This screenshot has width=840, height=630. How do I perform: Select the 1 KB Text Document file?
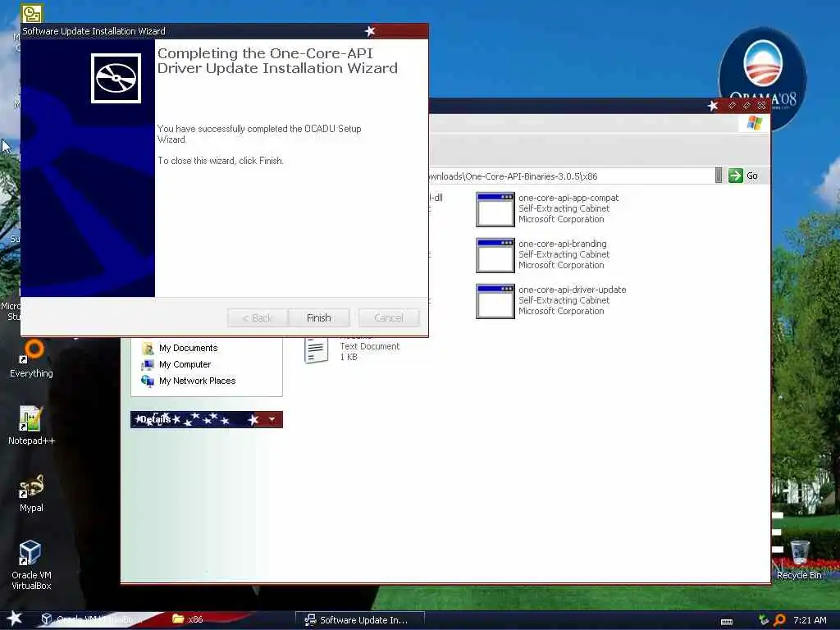pyautogui.click(x=352, y=349)
